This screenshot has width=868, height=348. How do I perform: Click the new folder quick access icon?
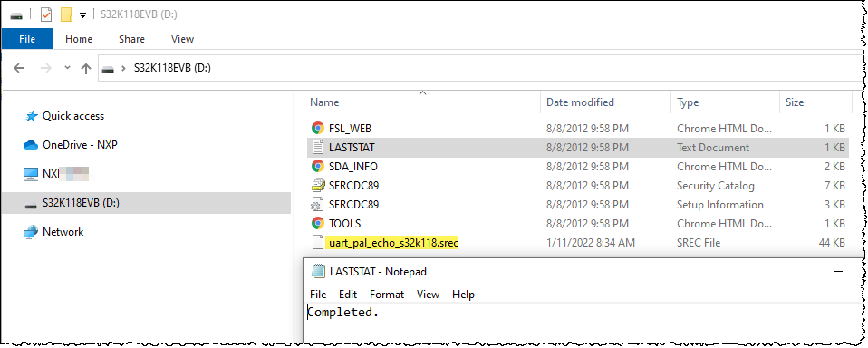pos(66,14)
